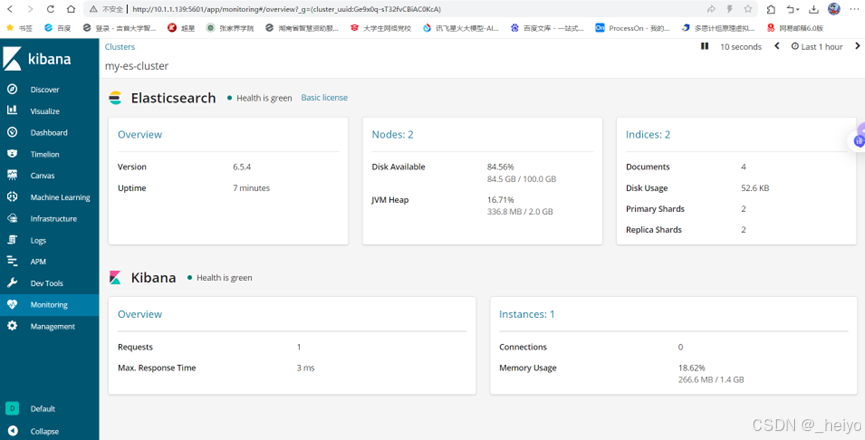Click the insecure site warning icon
865x440 pixels.
[x=93, y=9]
